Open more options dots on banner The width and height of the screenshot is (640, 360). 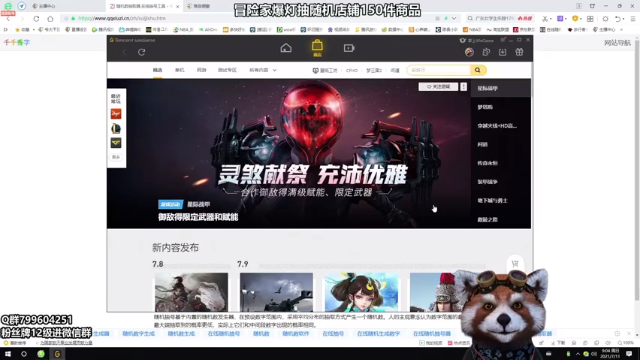(464, 87)
